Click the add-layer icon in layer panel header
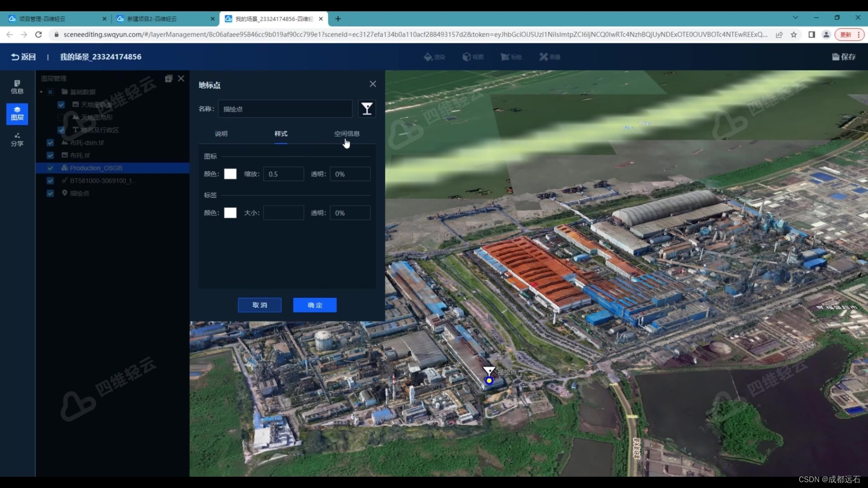Screen dimensions: 868x488 (169, 79)
